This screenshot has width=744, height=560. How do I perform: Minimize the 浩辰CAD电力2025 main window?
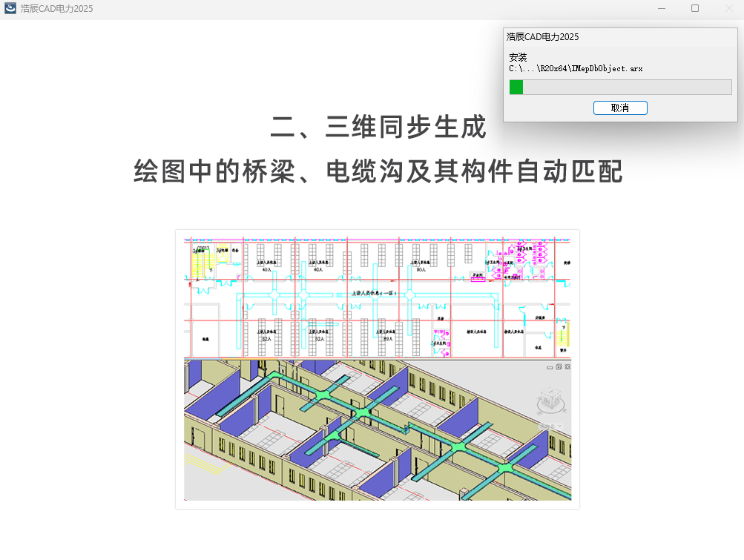click(661, 8)
